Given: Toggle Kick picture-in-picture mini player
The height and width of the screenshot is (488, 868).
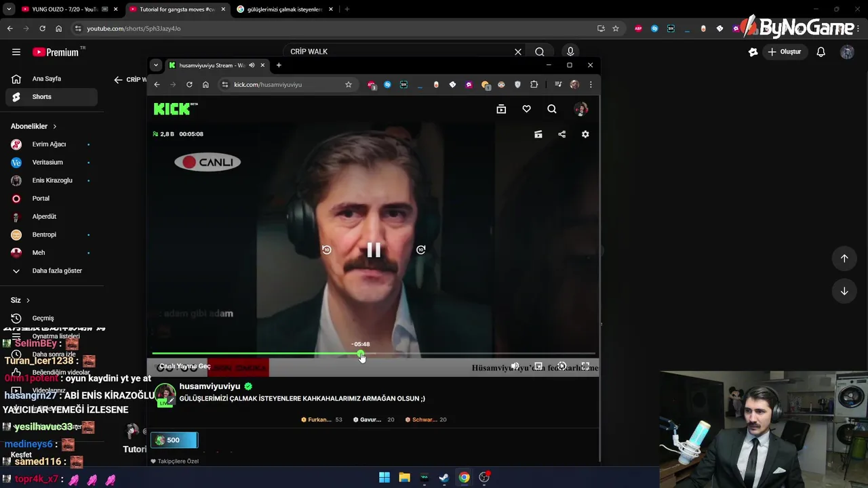Looking at the screenshot, I should click(538, 367).
